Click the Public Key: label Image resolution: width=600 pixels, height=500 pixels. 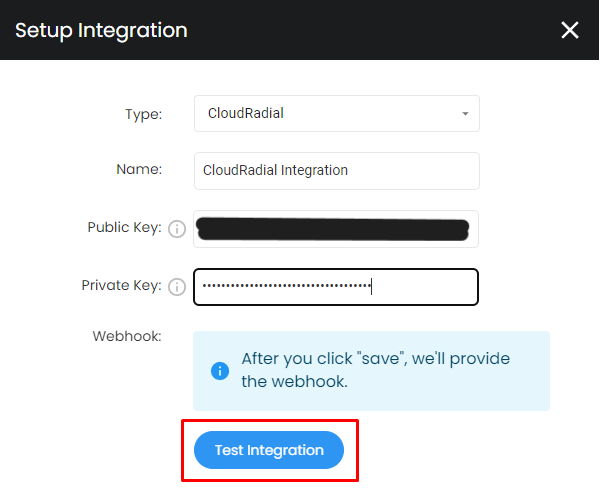click(x=125, y=227)
